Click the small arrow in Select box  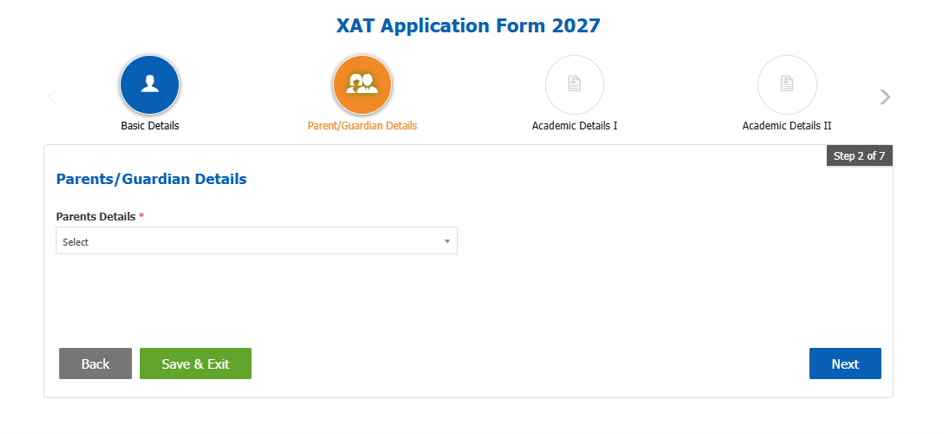[x=447, y=241]
